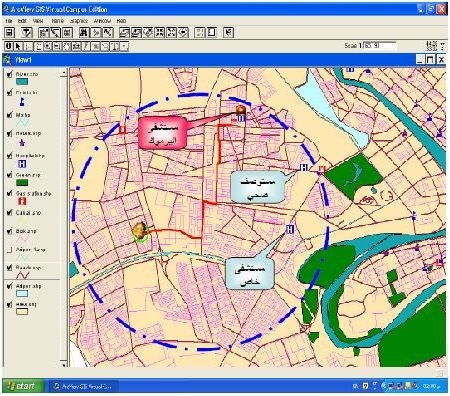450x396 pixels.
Task: Open the Graphics menu
Action: pos(79,21)
